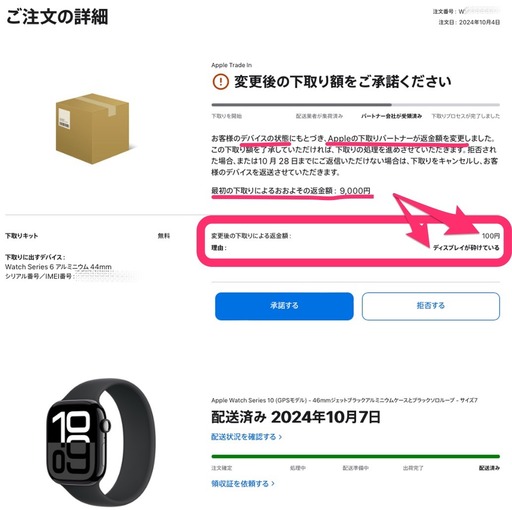This screenshot has width=512, height=510.
Task: Click the Apple Watch Series 10 image
Action: click(101, 442)
